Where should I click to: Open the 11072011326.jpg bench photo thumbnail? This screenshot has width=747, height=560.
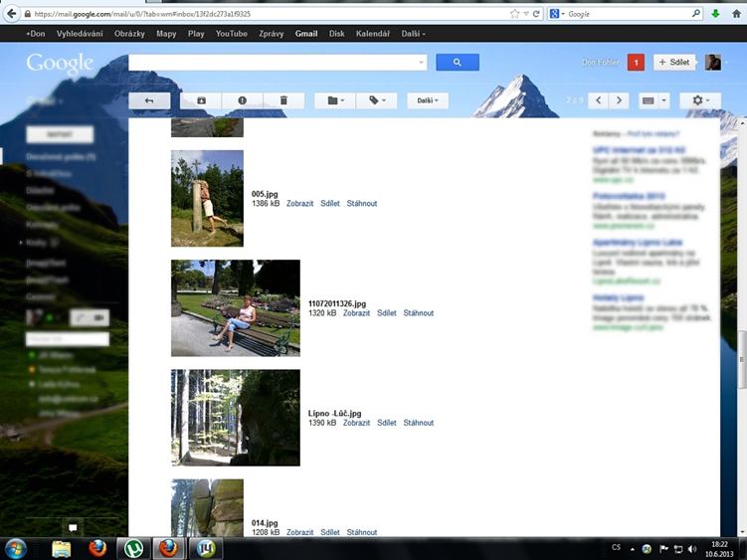236,308
